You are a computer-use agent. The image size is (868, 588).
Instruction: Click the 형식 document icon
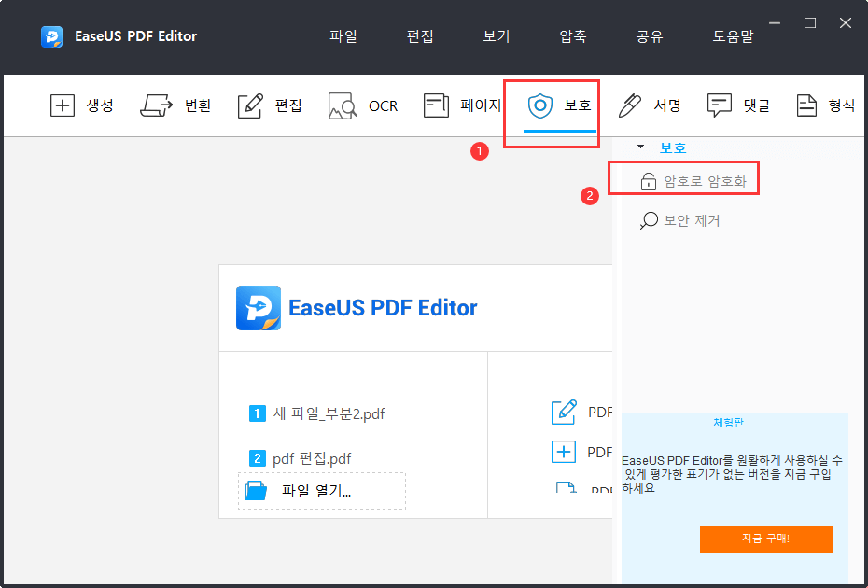coord(806,105)
